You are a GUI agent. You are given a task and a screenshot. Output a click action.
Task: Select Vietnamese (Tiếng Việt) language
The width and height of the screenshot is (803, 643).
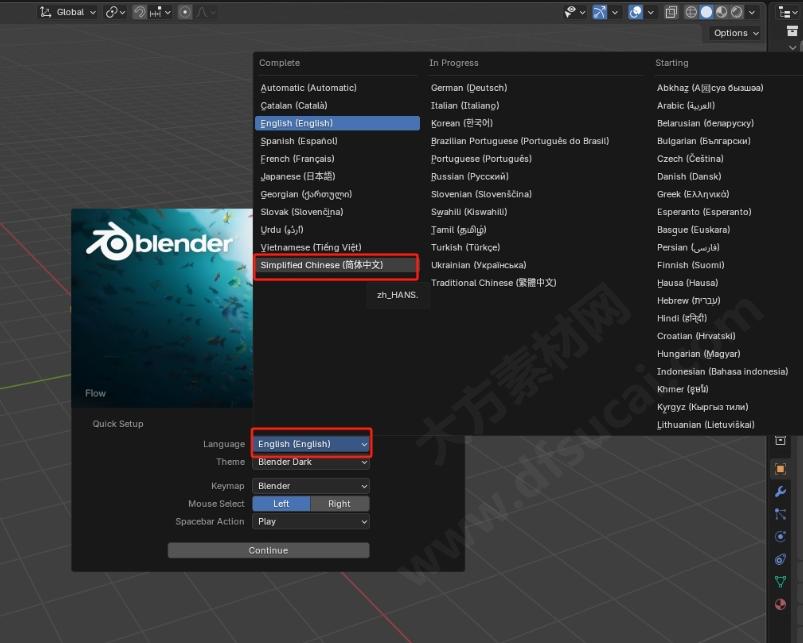click(x=337, y=247)
